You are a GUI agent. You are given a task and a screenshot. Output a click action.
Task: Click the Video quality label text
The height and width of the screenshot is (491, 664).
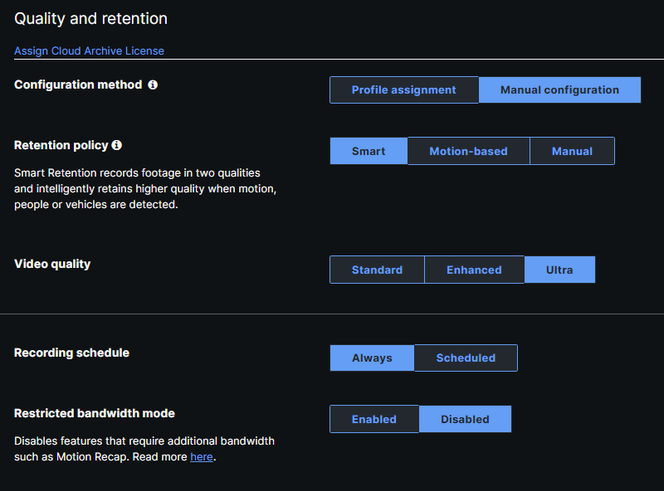point(52,264)
